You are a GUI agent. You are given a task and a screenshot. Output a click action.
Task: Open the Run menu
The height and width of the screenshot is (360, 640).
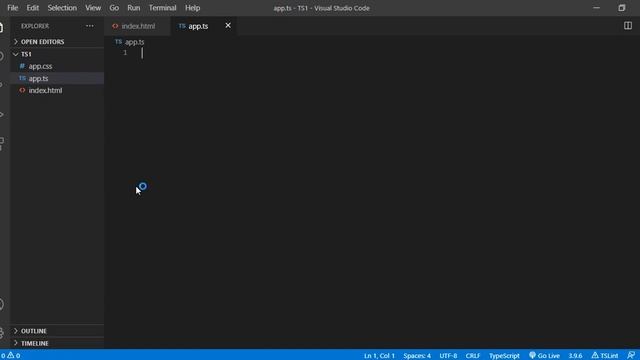tap(133, 8)
